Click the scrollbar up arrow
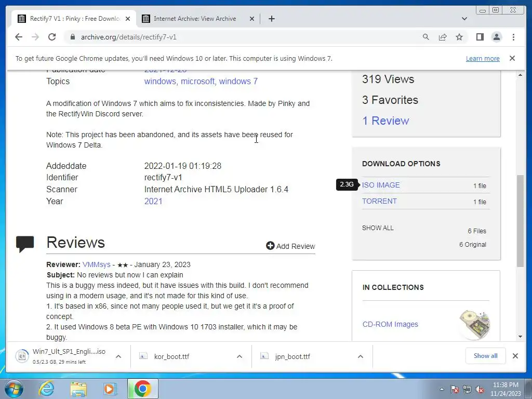Screen dimensions: 532x399 pyautogui.click(x=520, y=75)
